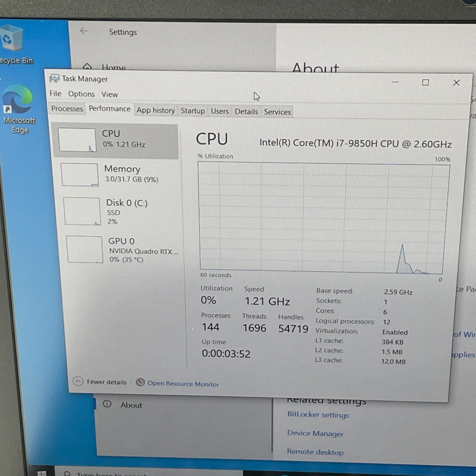The height and width of the screenshot is (476, 476).
Task: Select the Memory performance item
Action: point(122,174)
